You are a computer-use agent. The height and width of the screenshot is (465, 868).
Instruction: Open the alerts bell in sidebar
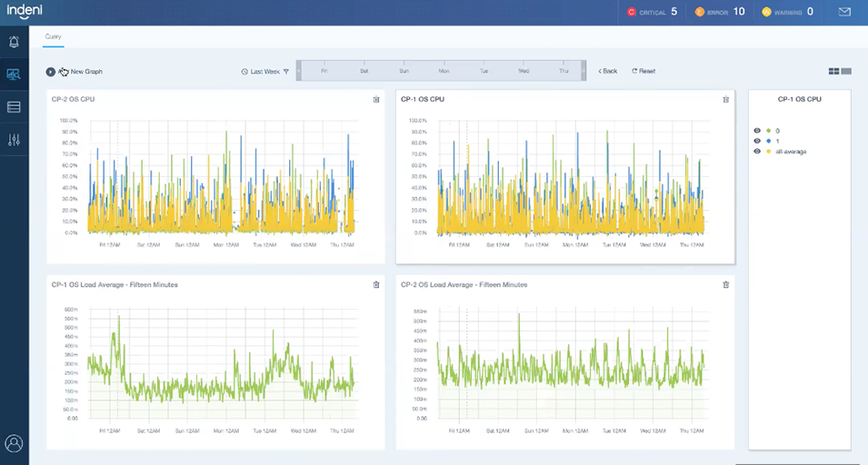pos(14,42)
